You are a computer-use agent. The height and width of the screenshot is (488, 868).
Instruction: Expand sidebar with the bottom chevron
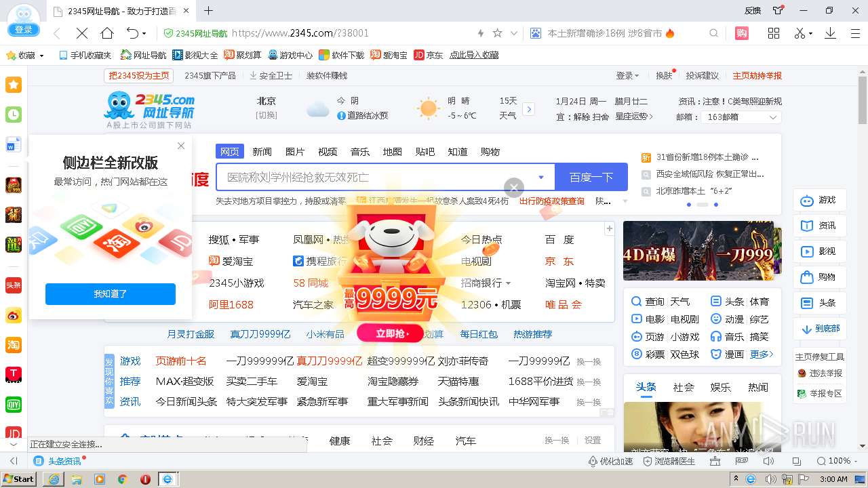[x=14, y=444]
